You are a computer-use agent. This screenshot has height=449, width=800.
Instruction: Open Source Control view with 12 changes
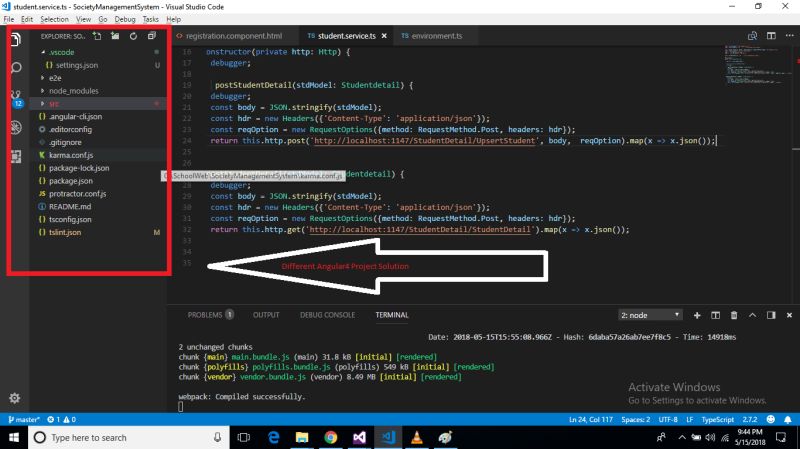[x=16, y=98]
